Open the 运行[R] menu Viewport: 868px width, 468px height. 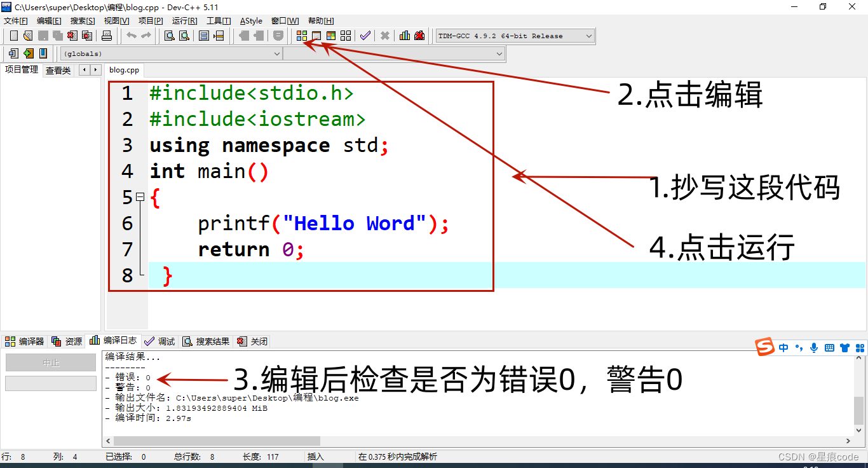point(184,21)
